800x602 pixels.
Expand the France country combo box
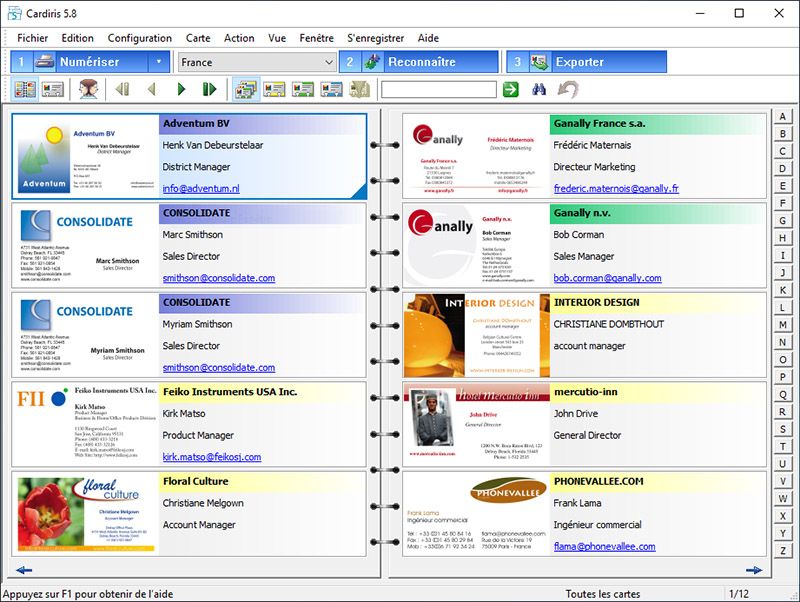click(x=329, y=62)
